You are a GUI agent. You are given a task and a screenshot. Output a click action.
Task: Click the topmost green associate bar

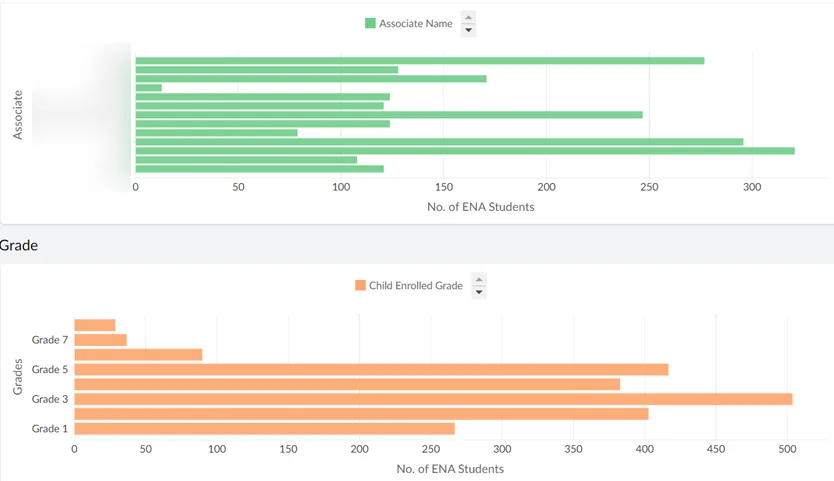coord(420,61)
